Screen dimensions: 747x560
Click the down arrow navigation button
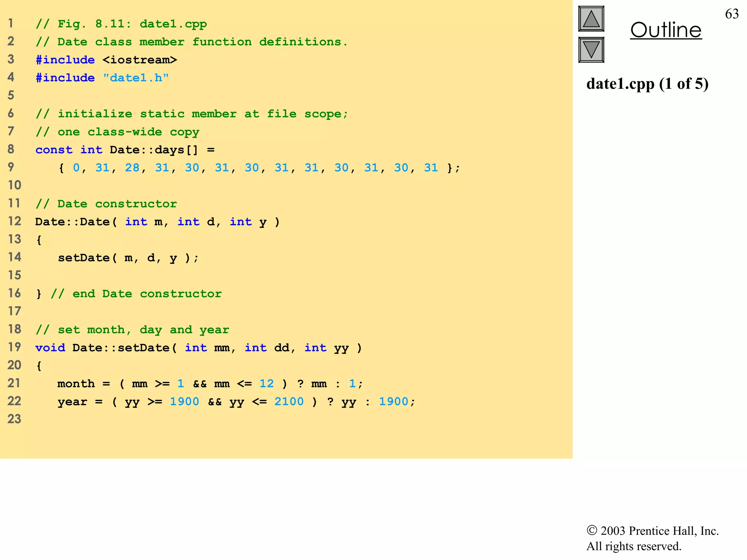[591, 50]
